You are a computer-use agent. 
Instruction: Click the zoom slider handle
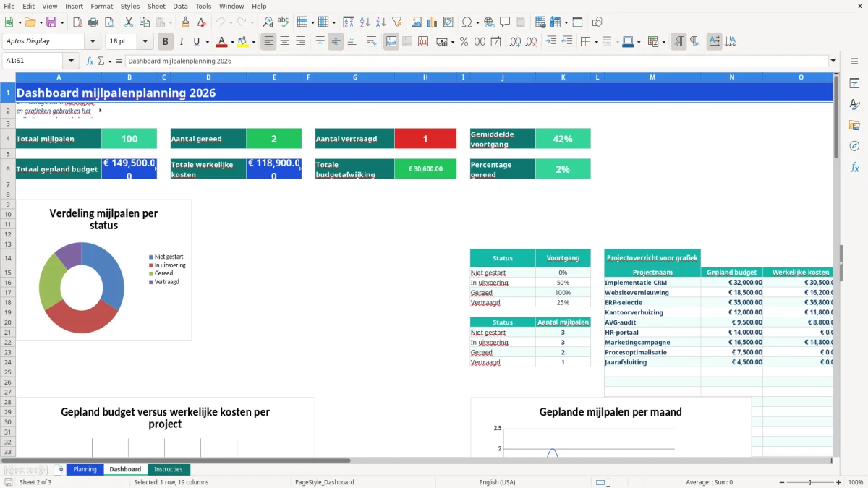click(810, 482)
